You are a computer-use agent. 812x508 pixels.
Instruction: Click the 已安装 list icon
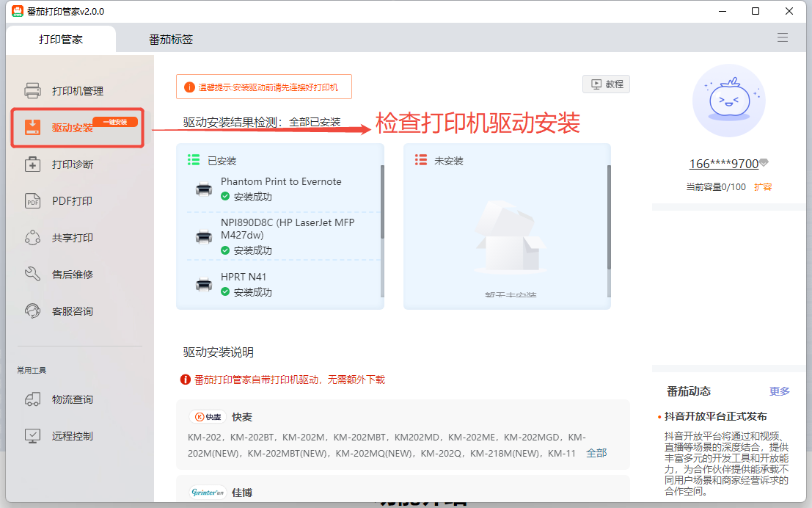(194, 159)
